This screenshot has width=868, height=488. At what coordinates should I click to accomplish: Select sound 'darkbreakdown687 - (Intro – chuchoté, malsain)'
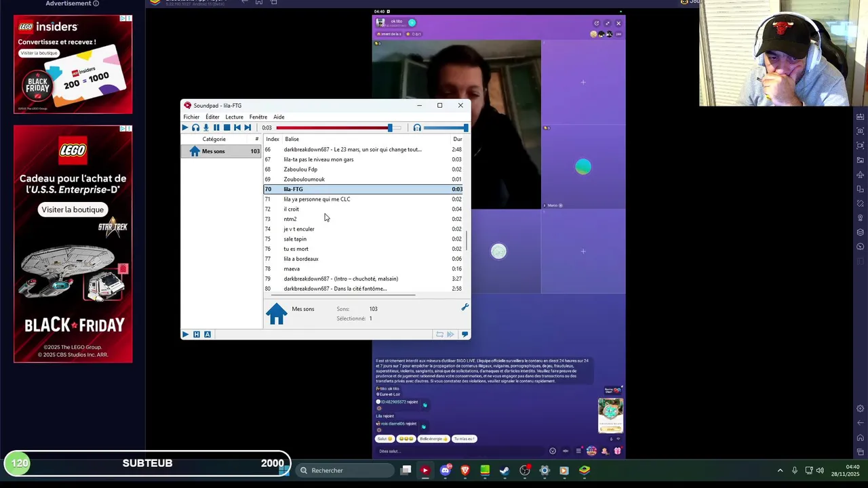coord(363,279)
